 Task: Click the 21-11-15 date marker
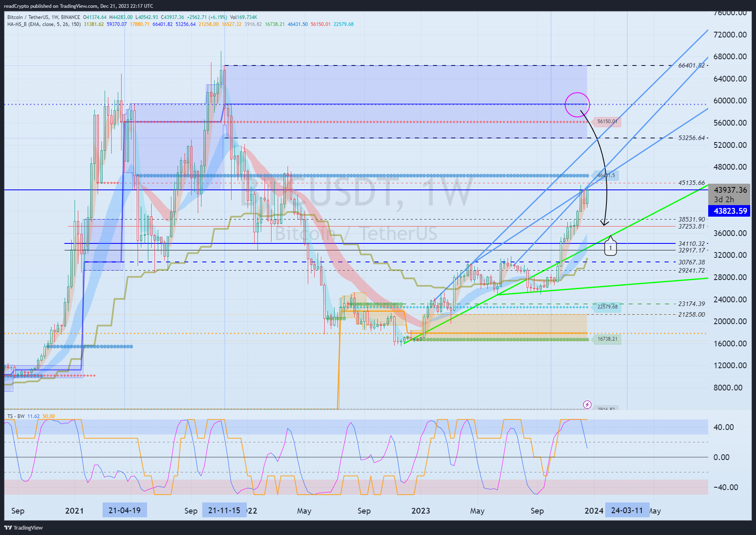click(224, 511)
